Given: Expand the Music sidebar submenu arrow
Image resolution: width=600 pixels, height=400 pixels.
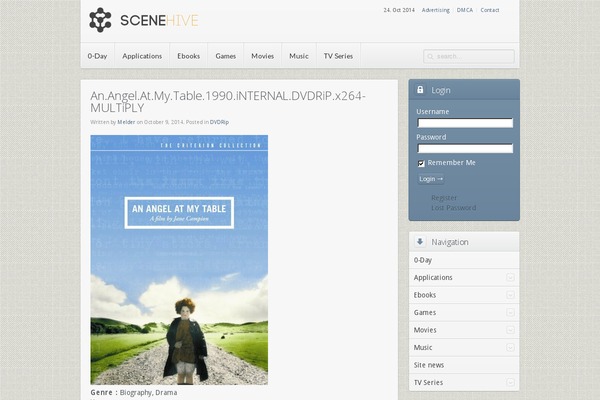Looking at the screenshot, I should (x=510, y=348).
